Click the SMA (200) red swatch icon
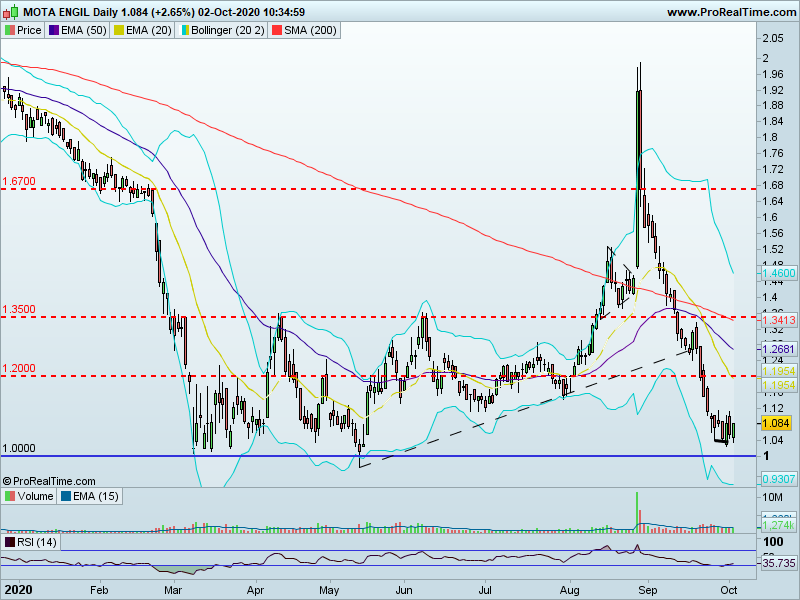This screenshot has width=800, height=600. click(x=277, y=30)
